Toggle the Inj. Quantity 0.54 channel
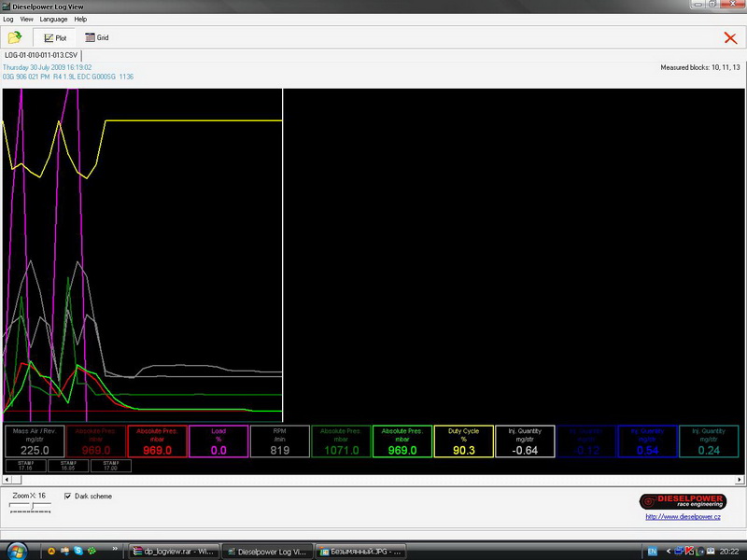 [647, 441]
